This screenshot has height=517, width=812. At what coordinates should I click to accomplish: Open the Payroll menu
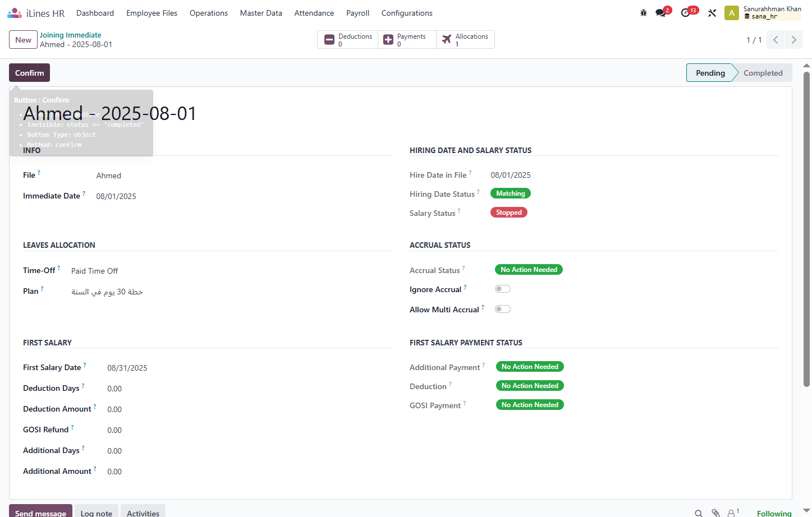(357, 13)
